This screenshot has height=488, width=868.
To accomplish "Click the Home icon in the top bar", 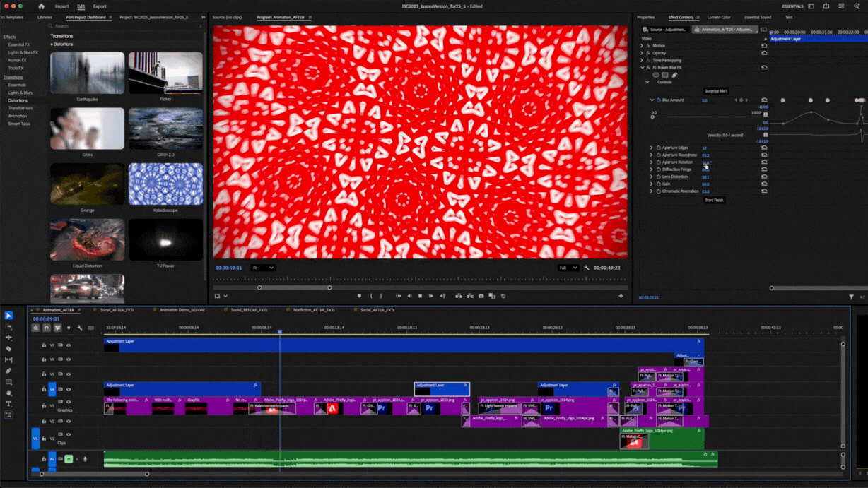I will click(x=41, y=6).
